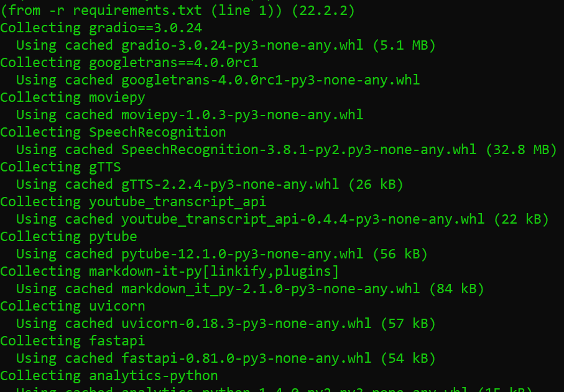The width and height of the screenshot is (564, 392).
Task: Click the moviepy-1.0.3 wheel filename
Action: pos(242,114)
